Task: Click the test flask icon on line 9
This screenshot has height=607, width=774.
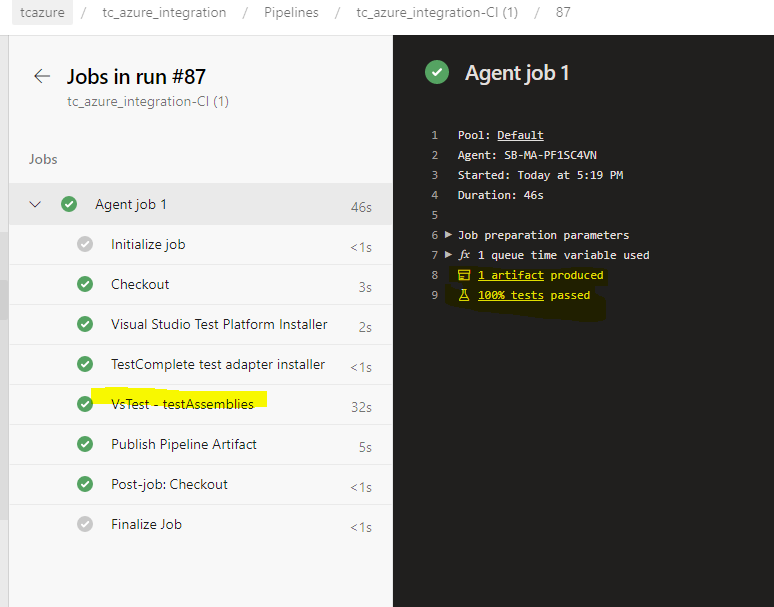Action: pyautogui.click(x=463, y=295)
